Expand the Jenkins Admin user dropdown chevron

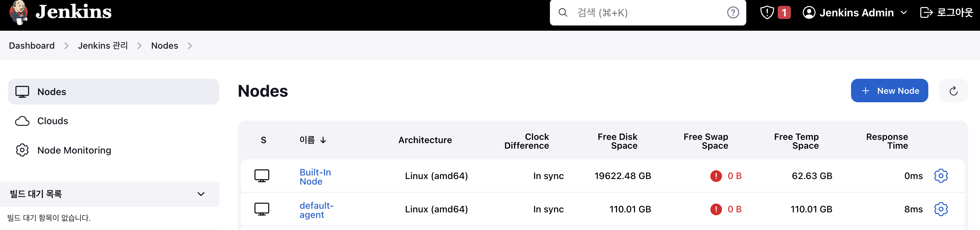point(904,12)
